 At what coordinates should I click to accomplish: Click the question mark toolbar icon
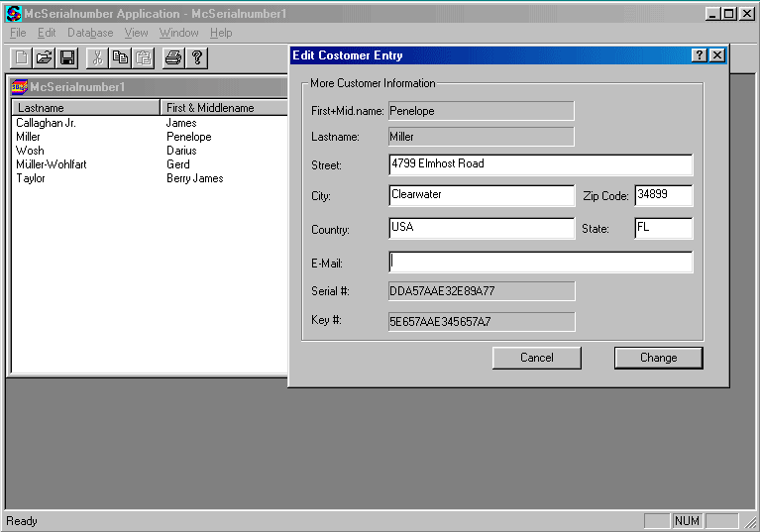197,57
